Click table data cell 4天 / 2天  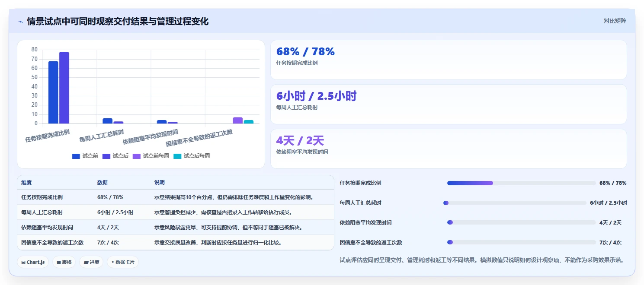tap(108, 228)
